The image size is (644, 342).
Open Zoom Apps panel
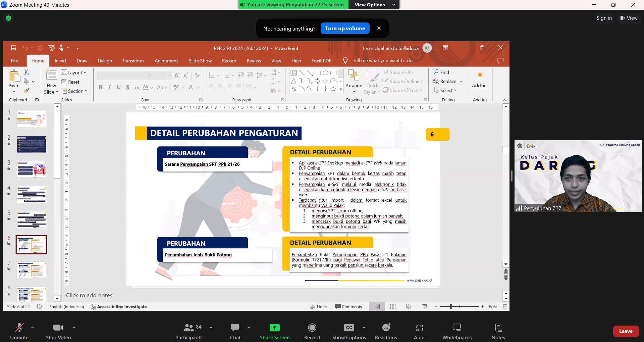tap(419, 331)
